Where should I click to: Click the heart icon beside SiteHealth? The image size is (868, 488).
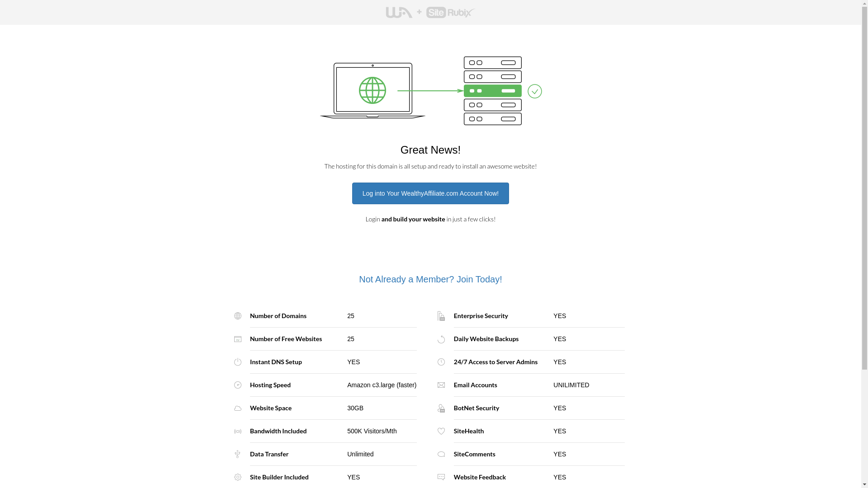441,431
